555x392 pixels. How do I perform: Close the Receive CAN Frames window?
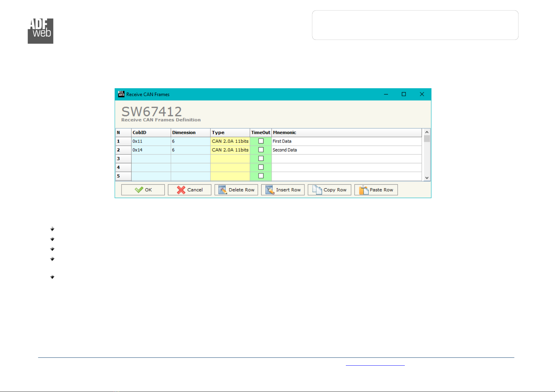(422, 94)
